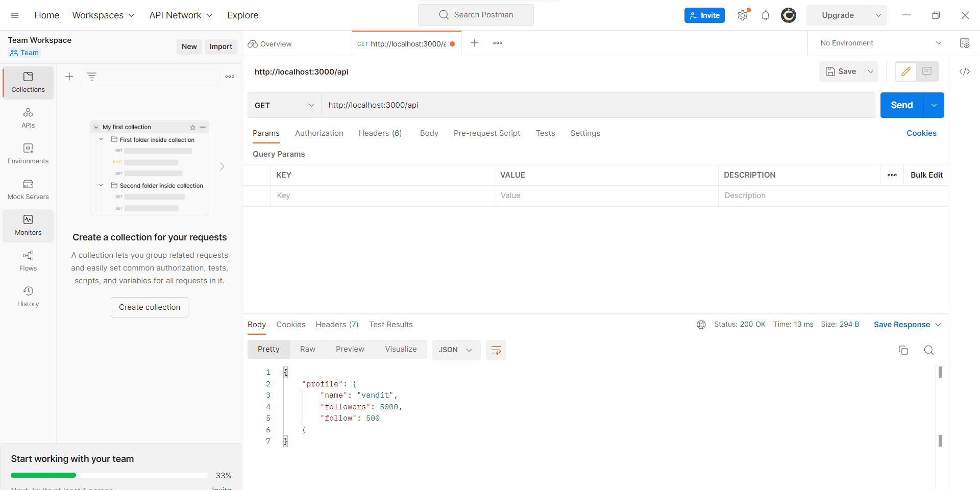
Task: Open the hamburger main menu
Action: (15, 15)
